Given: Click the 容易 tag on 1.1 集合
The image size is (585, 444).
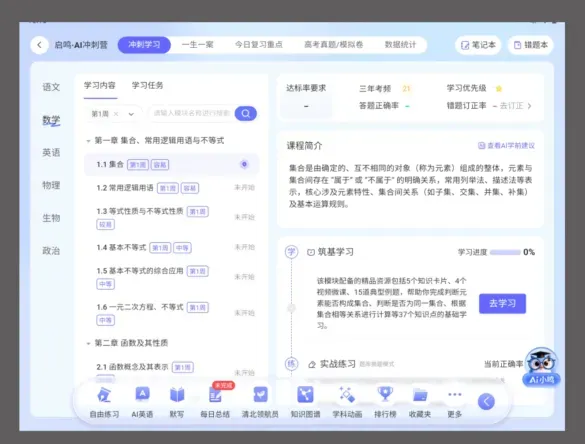Looking at the screenshot, I should [x=160, y=165].
